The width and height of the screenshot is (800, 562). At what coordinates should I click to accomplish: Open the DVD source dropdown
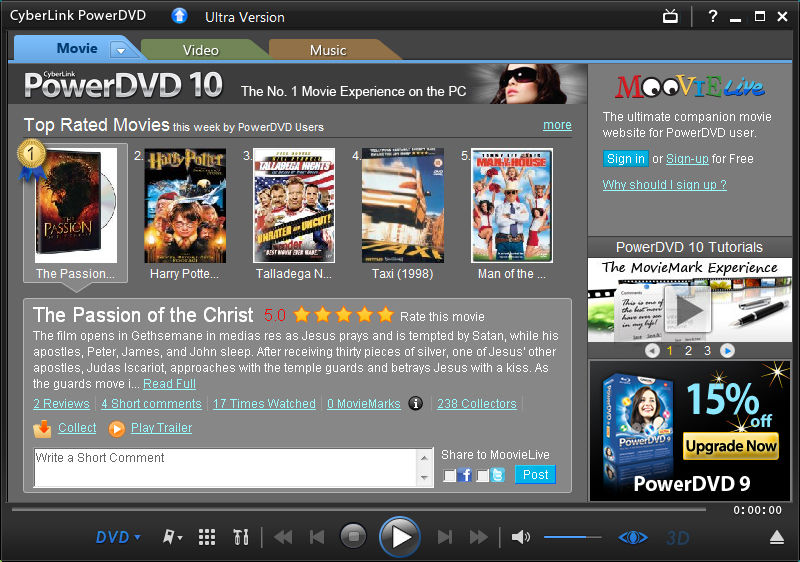pyautogui.click(x=118, y=537)
